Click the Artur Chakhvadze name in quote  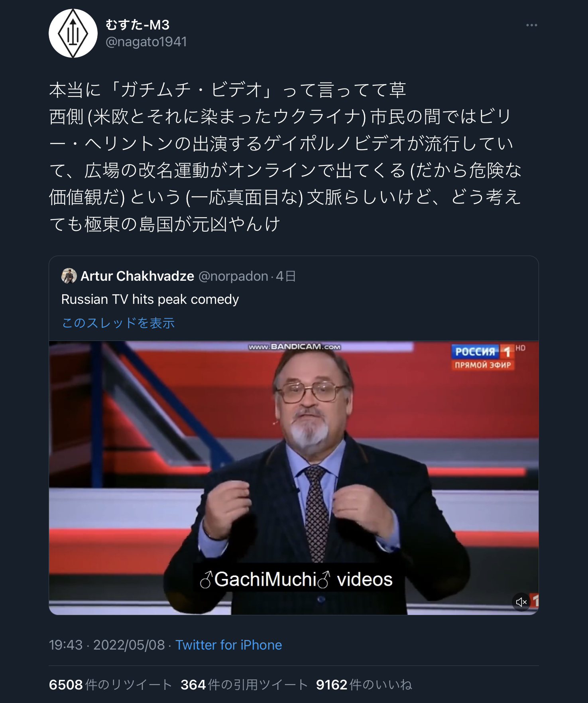click(137, 276)
